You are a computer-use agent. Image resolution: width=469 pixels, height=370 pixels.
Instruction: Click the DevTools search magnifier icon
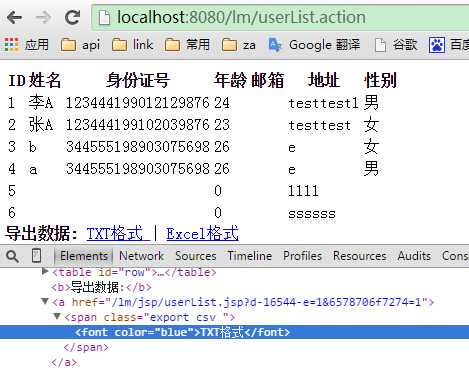pos(12,256)
